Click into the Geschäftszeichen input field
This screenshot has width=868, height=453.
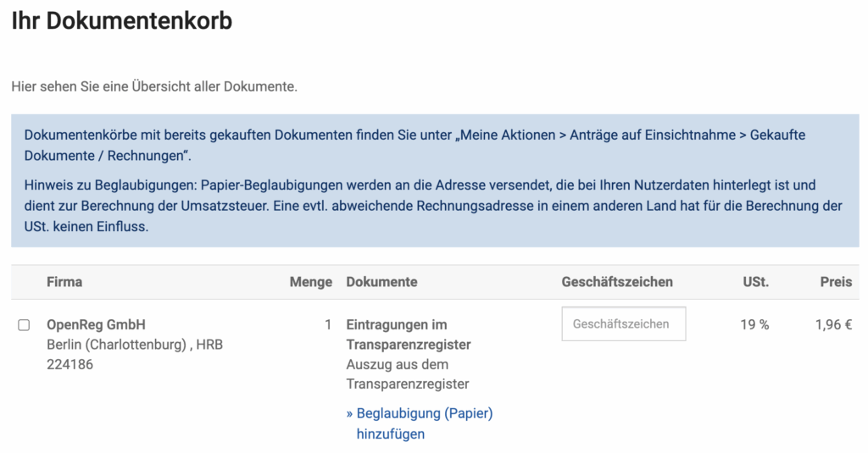pos(623,324)
